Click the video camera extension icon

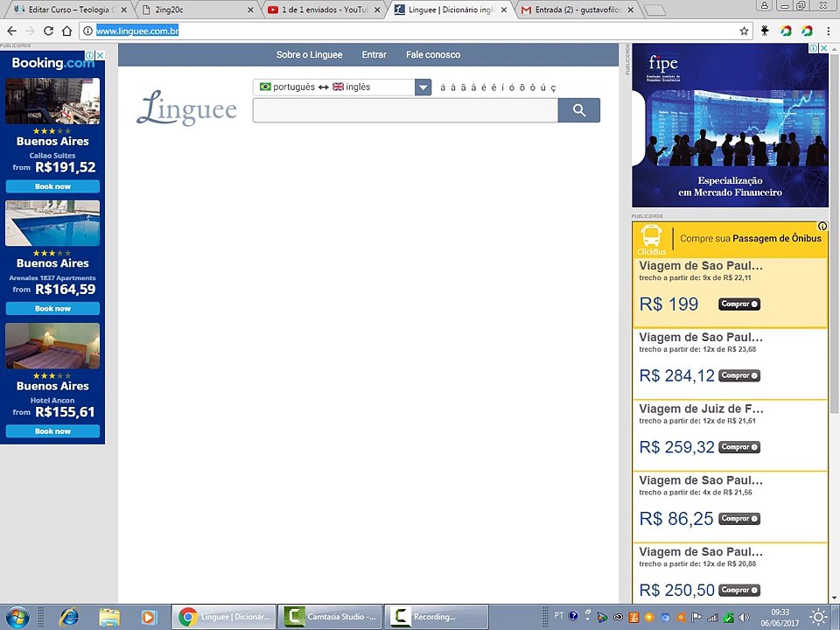[765, 31]
